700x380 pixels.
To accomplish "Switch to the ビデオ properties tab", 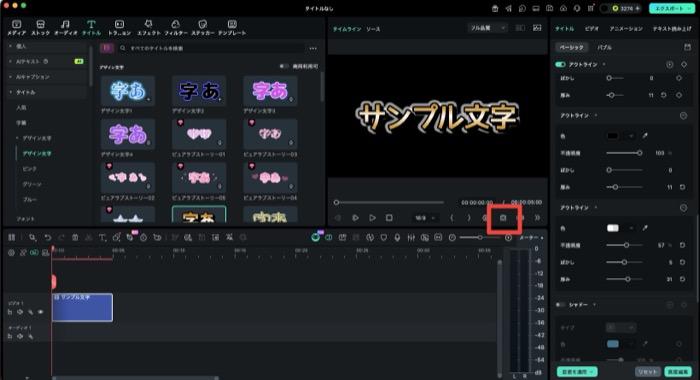I will 592,29.
